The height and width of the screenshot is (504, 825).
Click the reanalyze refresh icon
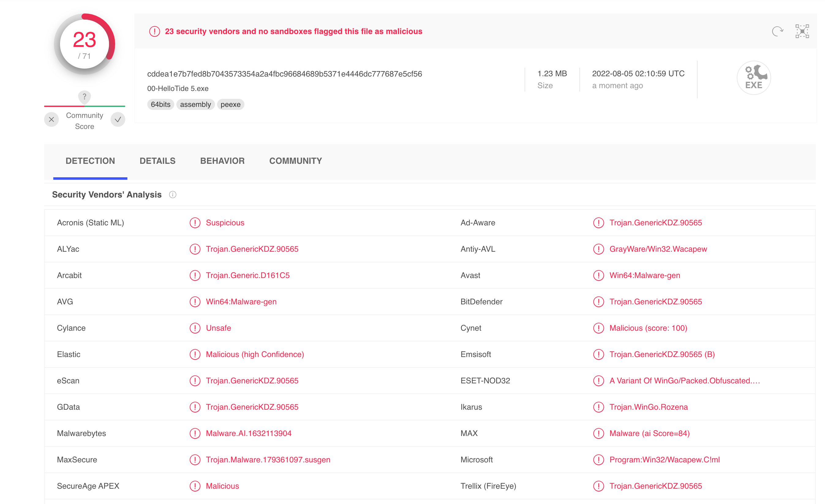[777, 31]
